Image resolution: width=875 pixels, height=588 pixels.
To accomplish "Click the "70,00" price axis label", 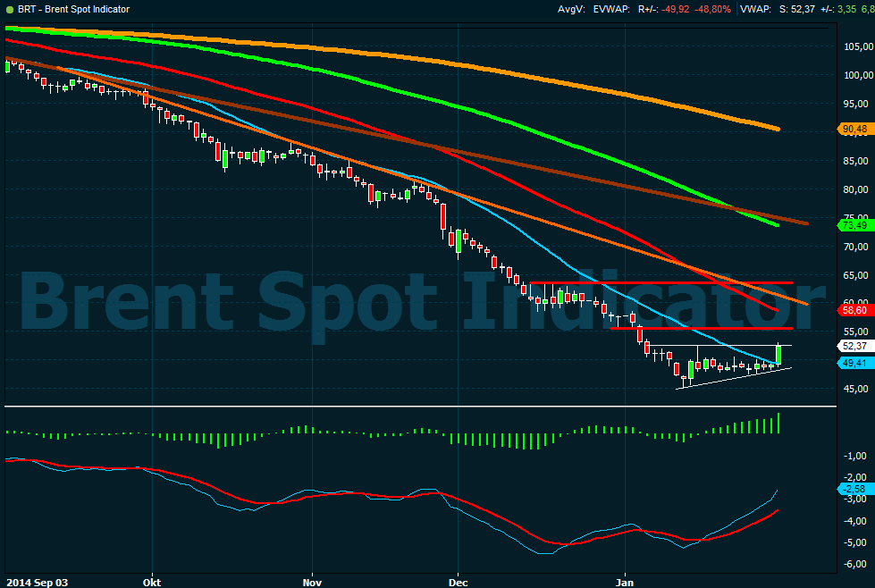I will pos(856,247).
